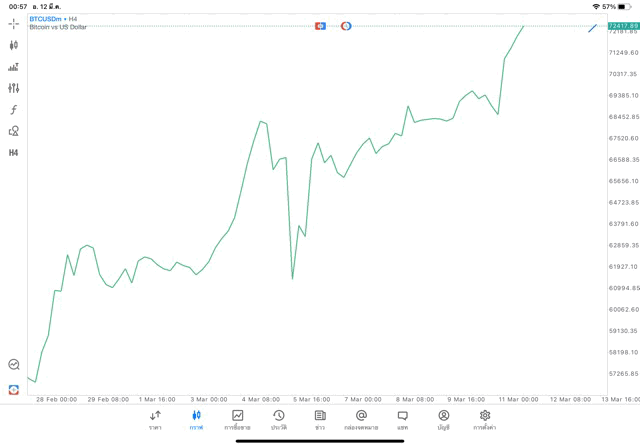Open the กล่องจดหมาย (Mailbox) tab
This screenshot has width=640, height=447.
361,419
